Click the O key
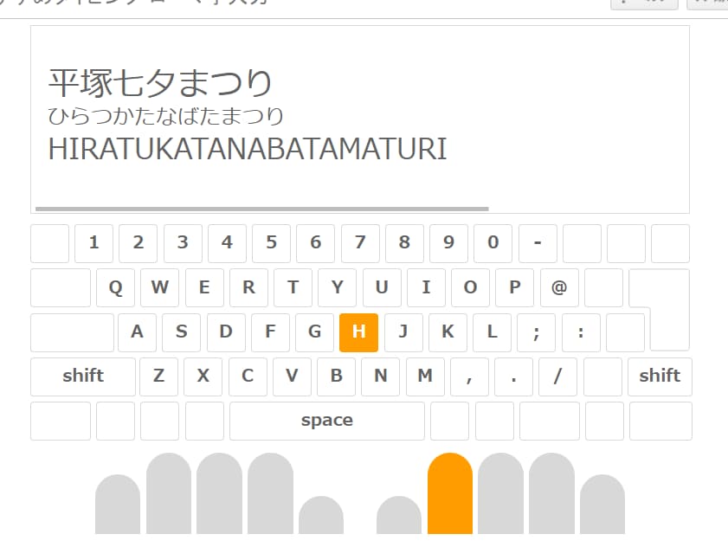The height and width of the screenshot is (560, 728). [x=470, y=288]
